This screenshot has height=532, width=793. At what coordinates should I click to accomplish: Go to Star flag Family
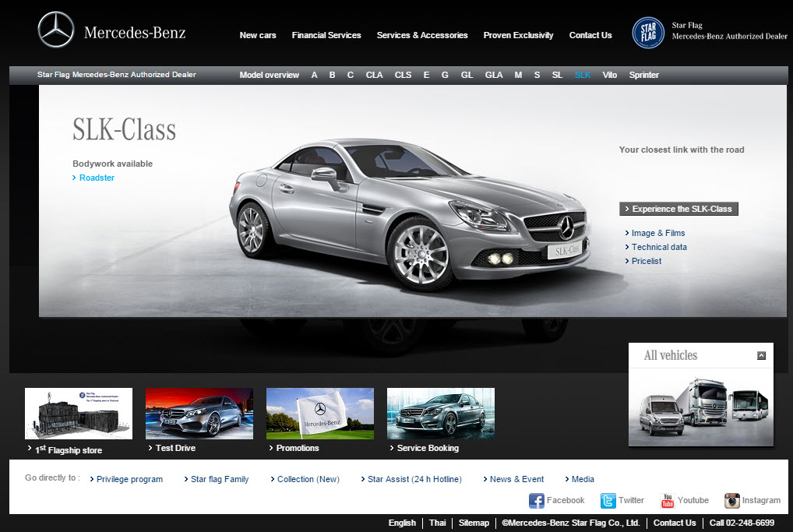point(220,479)
